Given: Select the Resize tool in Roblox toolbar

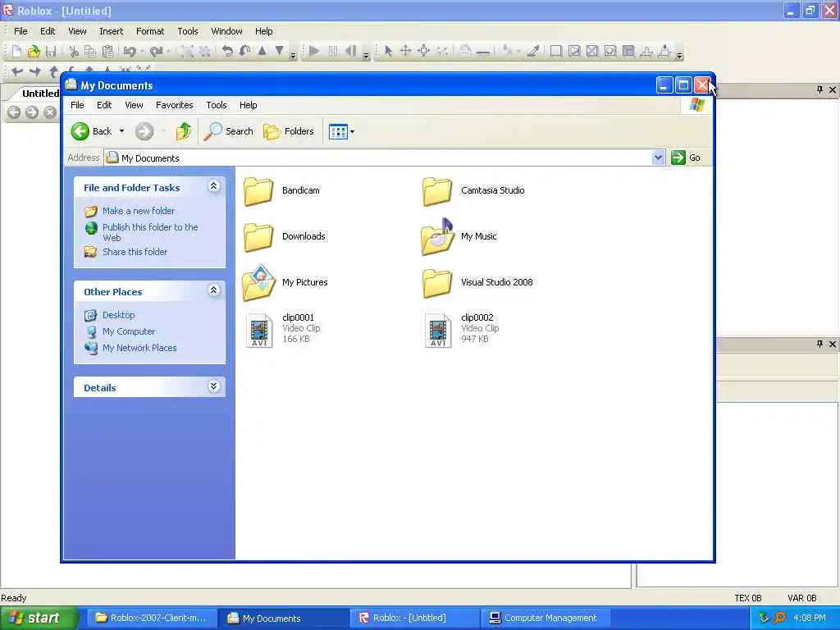Looking at the screenshot, I should [424, 52].
